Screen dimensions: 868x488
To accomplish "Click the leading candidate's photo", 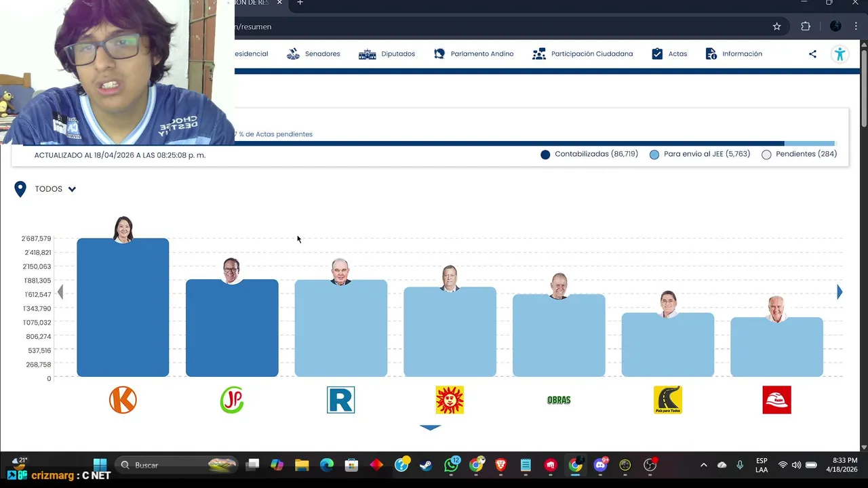I will (123, 230).
